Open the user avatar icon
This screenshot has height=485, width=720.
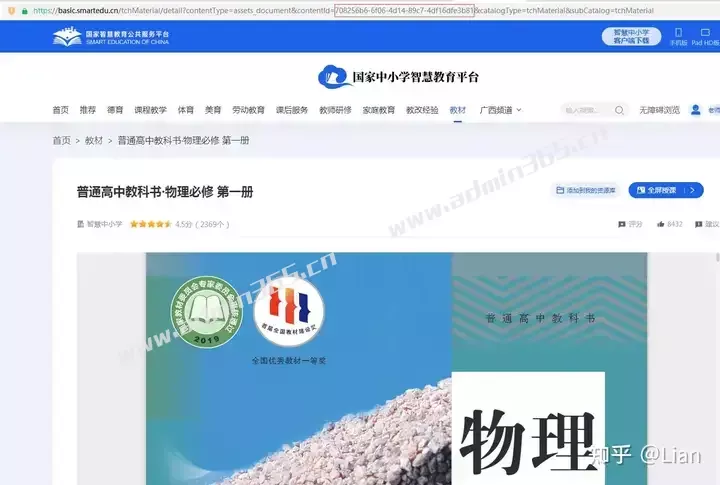[x=695, y=110]
